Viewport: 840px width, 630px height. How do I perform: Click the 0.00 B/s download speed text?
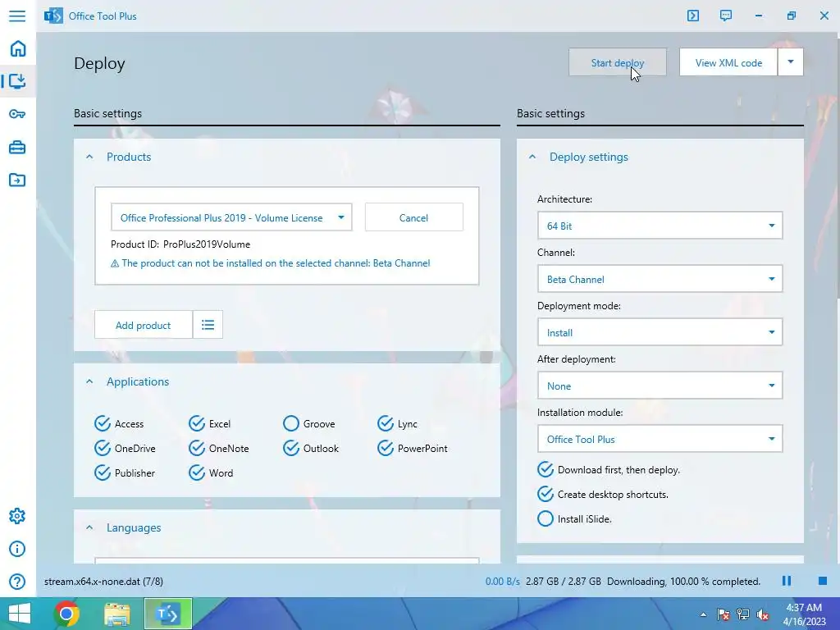503,582
